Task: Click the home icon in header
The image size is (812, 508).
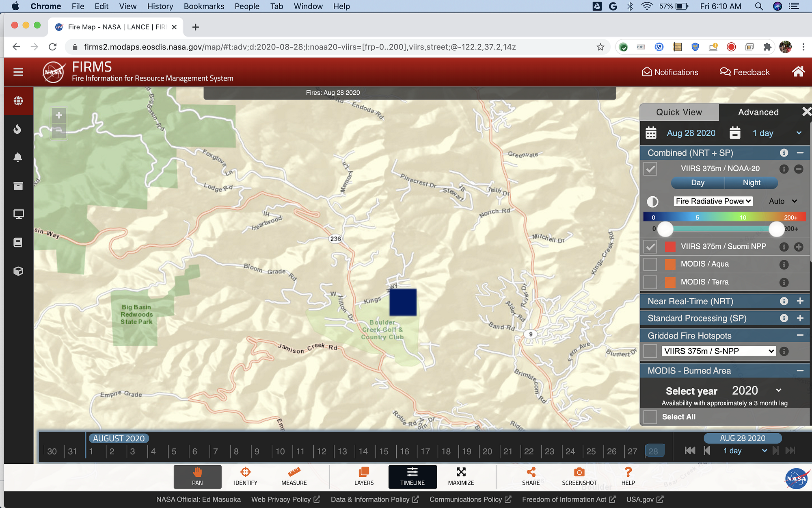Action: point(798,72)
